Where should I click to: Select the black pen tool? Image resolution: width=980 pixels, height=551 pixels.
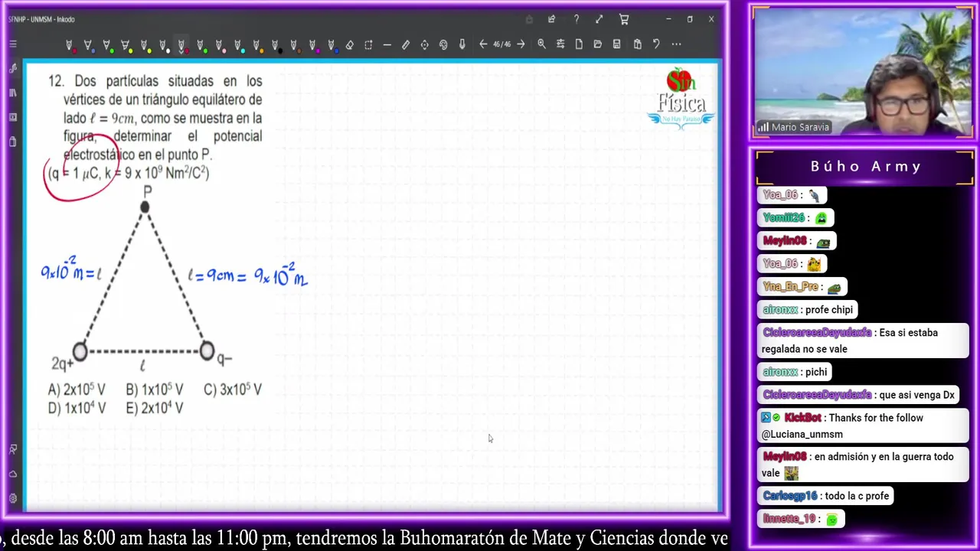click(x=276, y=45)
